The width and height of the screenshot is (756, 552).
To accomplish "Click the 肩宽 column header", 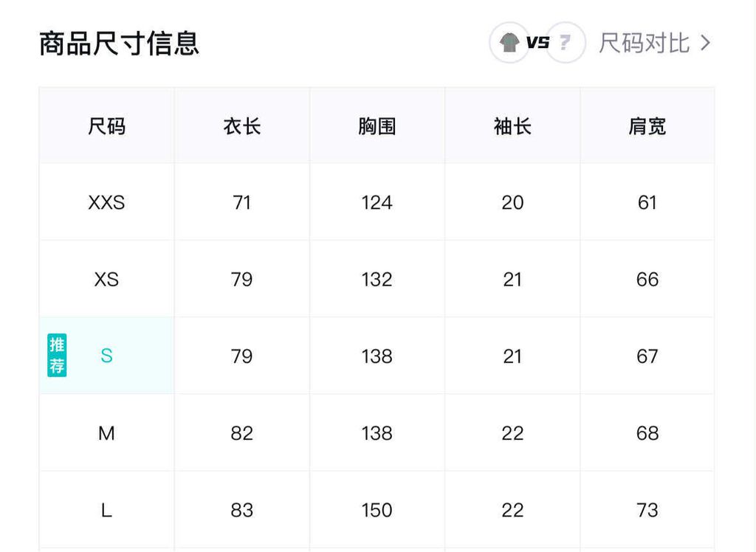I will (647, 126).
